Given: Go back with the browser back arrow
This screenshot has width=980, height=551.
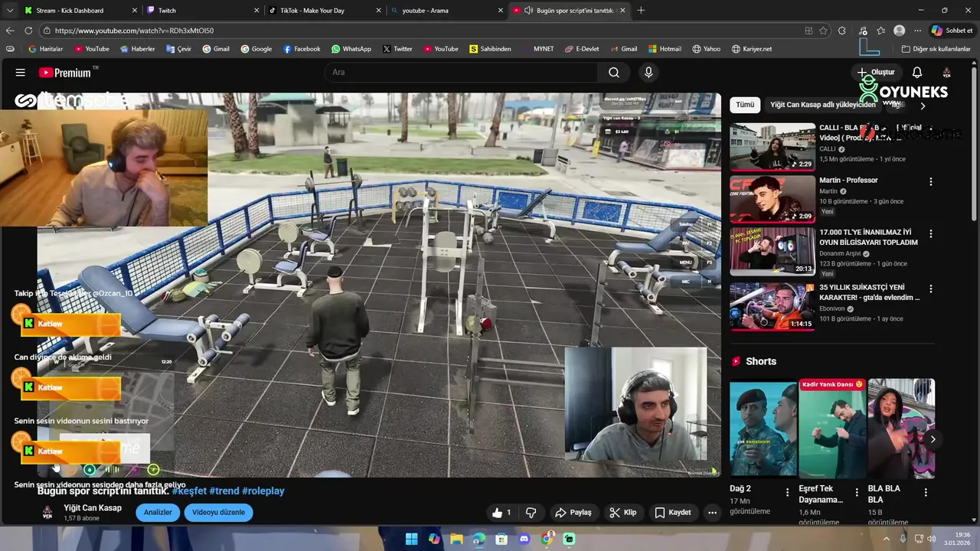Looking at the screenshot, I should [10, 31].
